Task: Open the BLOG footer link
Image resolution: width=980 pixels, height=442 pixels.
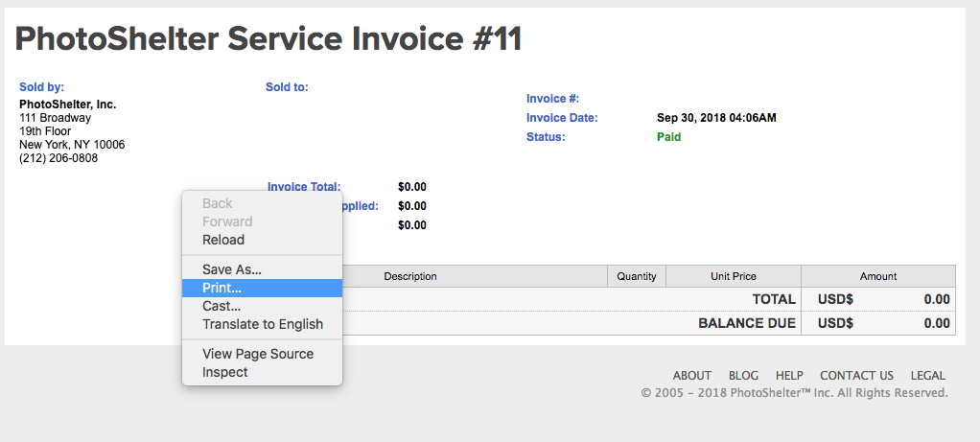Action: click(743, 376)
